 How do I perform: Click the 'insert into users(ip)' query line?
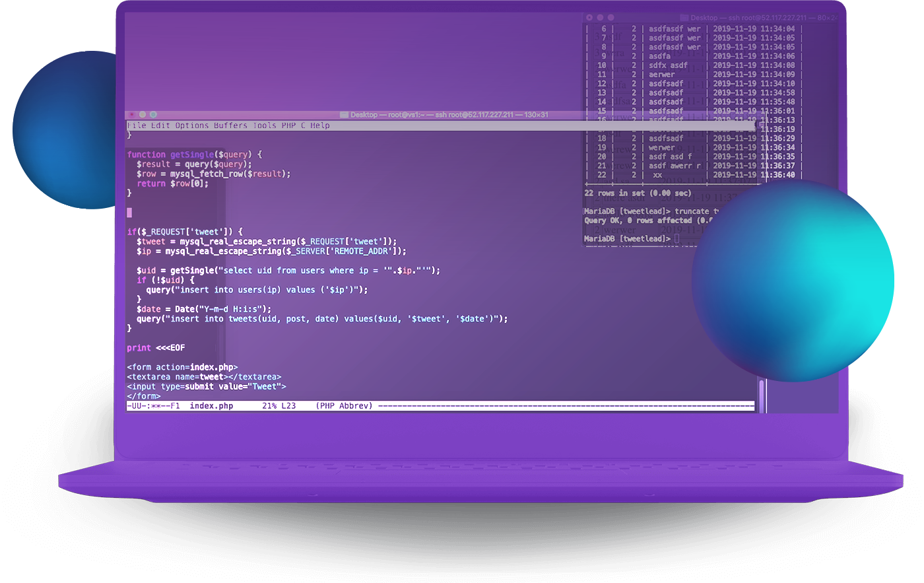click(257, 290)
